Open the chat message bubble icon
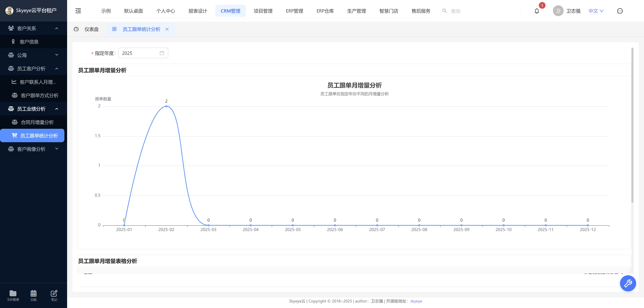 click(x=620, y=11)
